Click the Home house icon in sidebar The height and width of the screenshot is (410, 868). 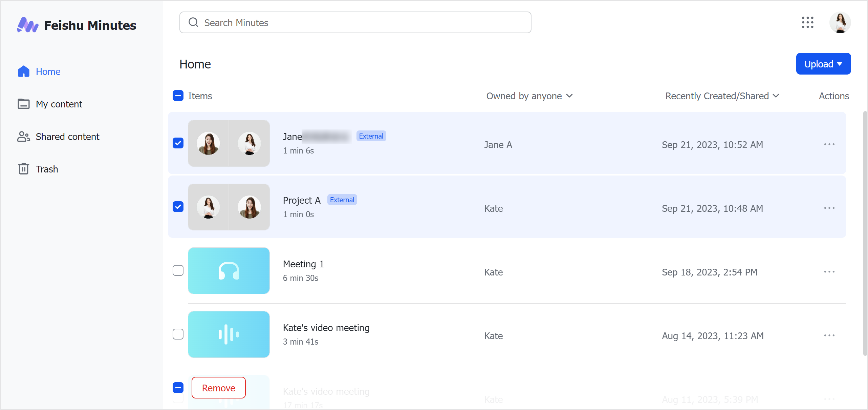pos(23,71)
